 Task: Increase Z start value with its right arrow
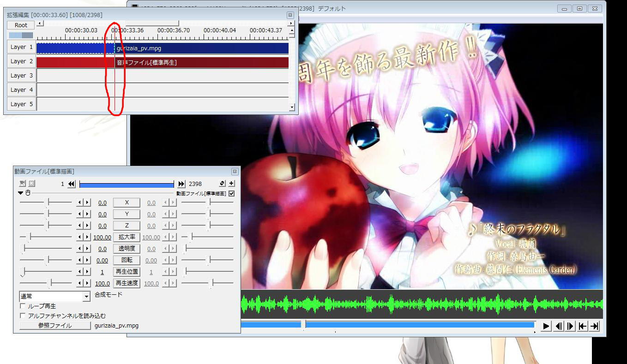coord(87,226)
